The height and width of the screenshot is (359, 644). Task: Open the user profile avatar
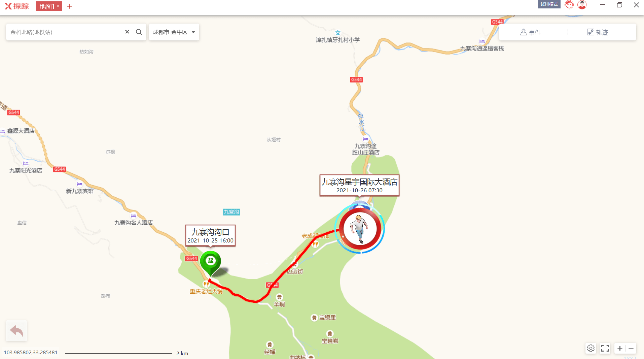[582, 5]
